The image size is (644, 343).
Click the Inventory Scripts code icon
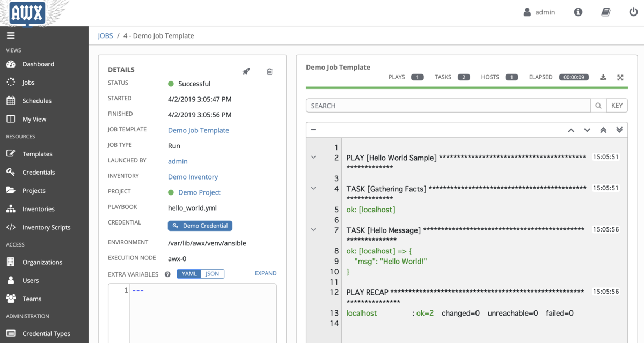click(11, 227)
